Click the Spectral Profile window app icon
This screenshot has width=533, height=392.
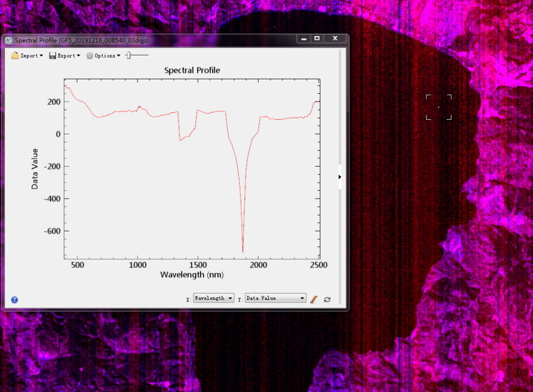[9, 40]
